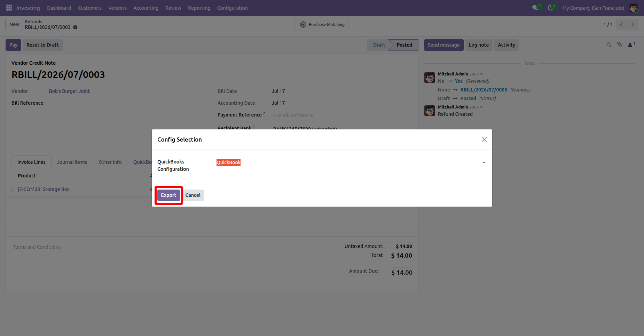Open the Configuration menu
The width and height of the screenshot is (644, 336).
coord(233,8)
